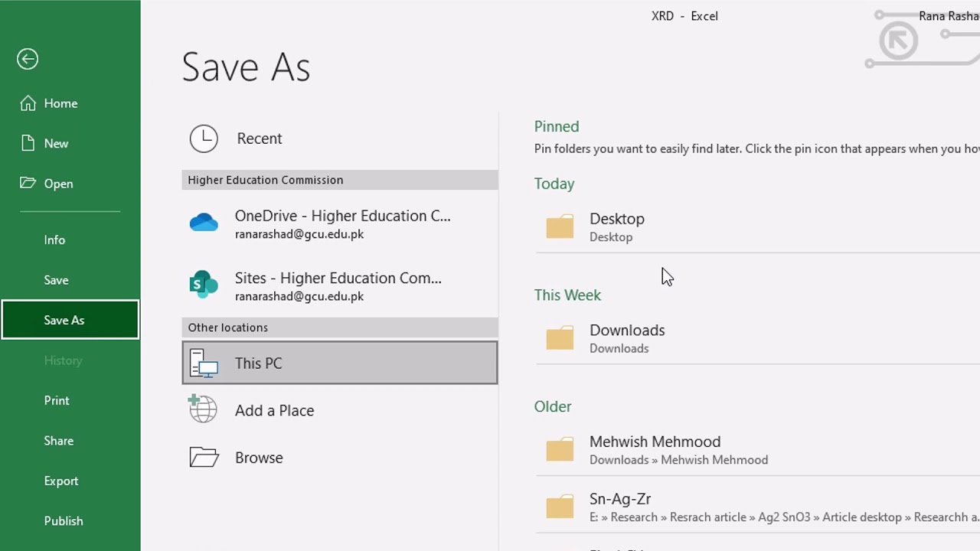
Task: Click the OneDrive cloud icon
Action: coord(204,223)
